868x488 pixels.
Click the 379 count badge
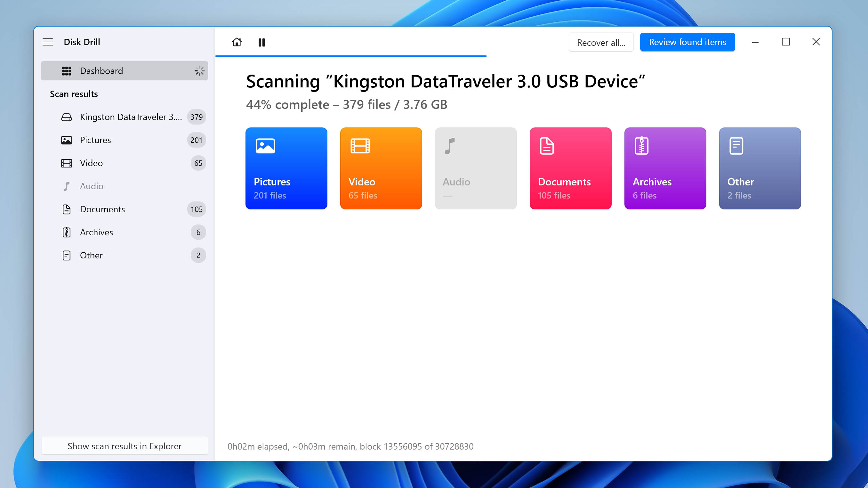click(x=197, y=117)
